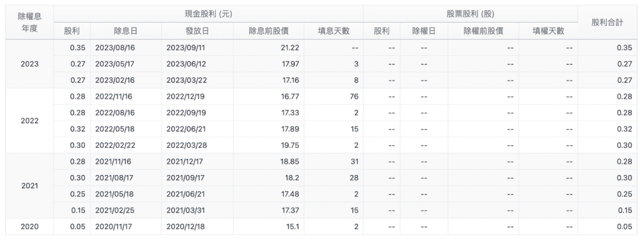Click the 填權天數 column header
Screen dimensions: 644x241
point(548,31)
